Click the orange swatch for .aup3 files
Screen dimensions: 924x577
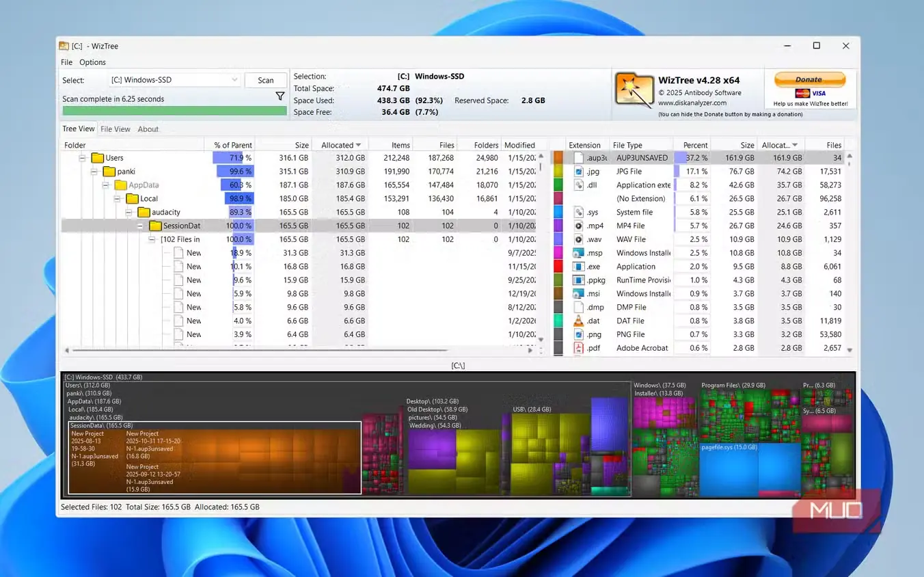click(x=558, y=158)
